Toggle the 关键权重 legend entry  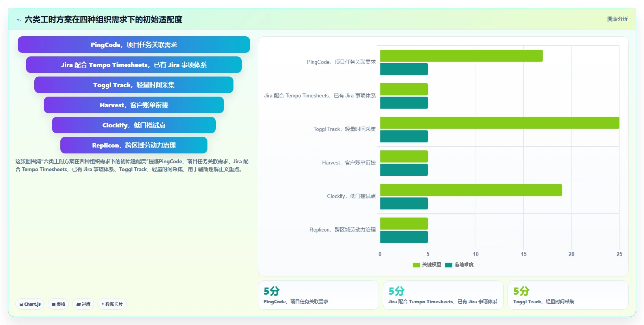click(x=427, y=265)
